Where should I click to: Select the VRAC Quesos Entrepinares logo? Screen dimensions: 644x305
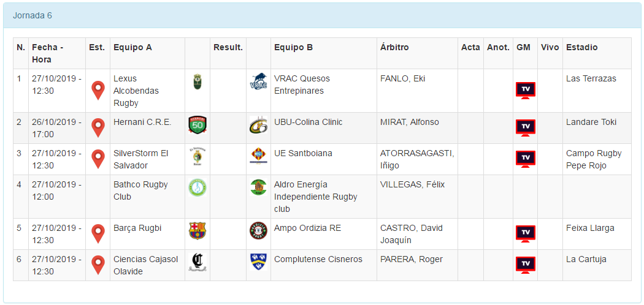point(258,83)
